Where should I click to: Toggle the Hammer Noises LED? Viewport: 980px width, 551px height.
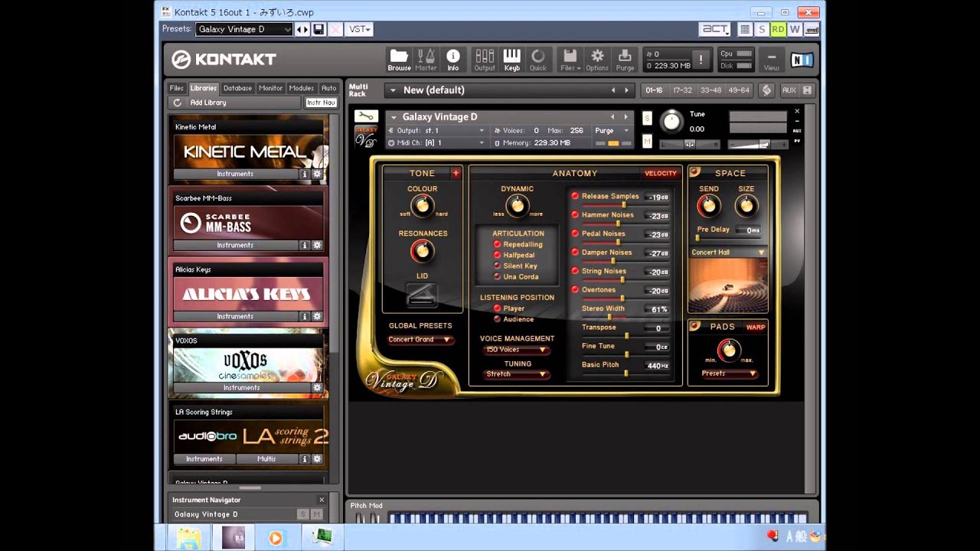(575, 215)
